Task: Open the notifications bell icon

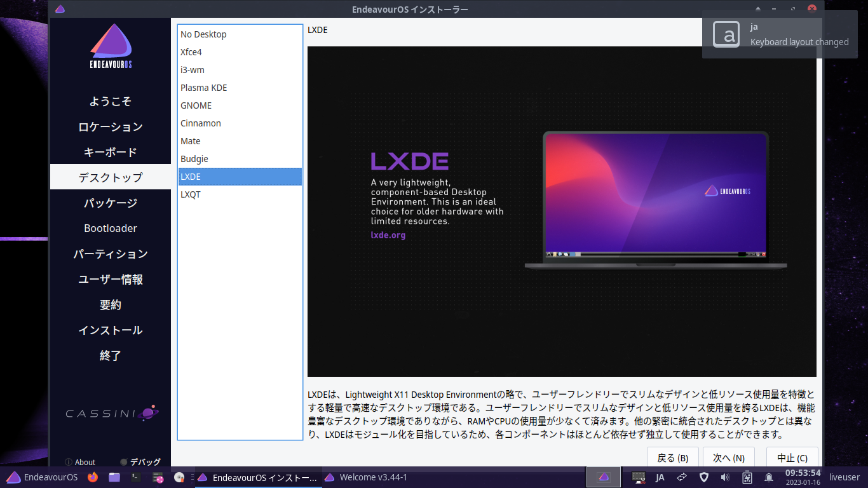Action: (769, 477)
